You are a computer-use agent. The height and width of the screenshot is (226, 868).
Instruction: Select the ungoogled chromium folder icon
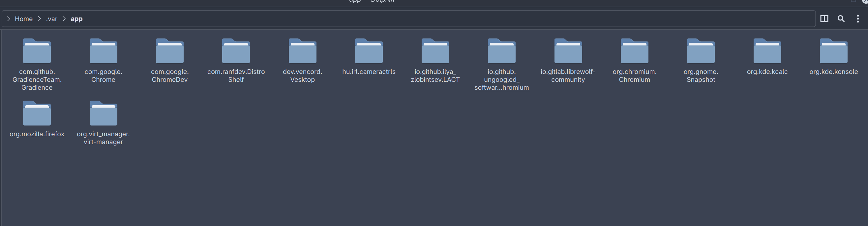click(502, 51)
